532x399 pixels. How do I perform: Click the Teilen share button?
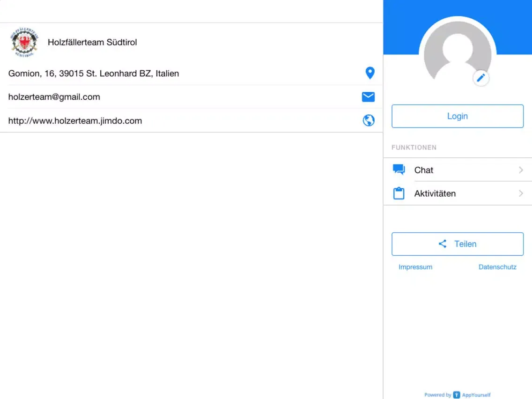(x=458, y=244)
